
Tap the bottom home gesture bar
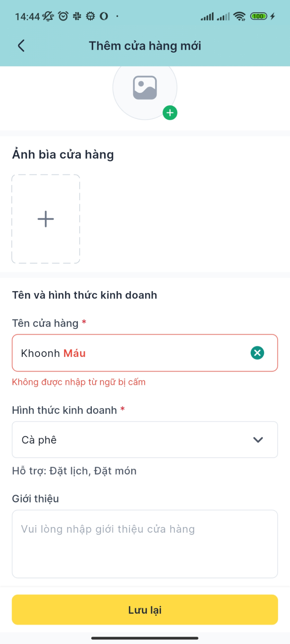[x=145, y=638]
